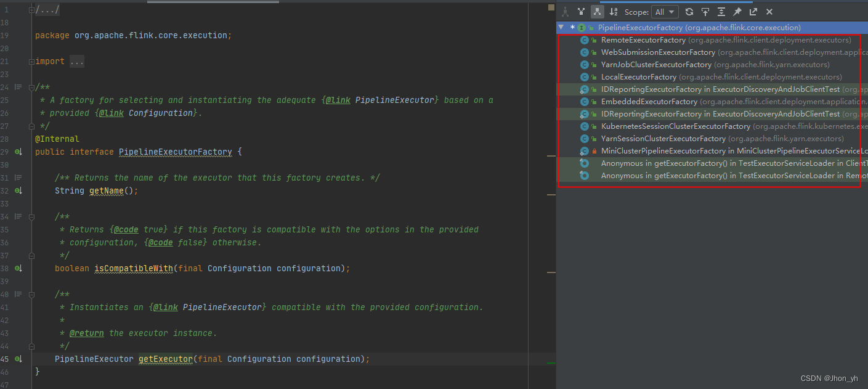Image resolution: width=868 pixels, height=389 pixels.
Task: Click class icon beside EmbeddedExecutorFactory
Action: pos(585,102)
